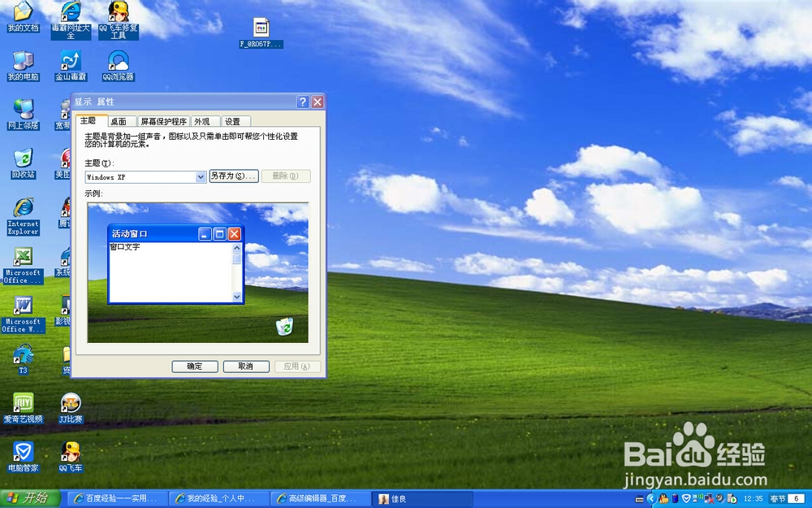Click the QQ penguin tray icon

click(x=664, y=498)
